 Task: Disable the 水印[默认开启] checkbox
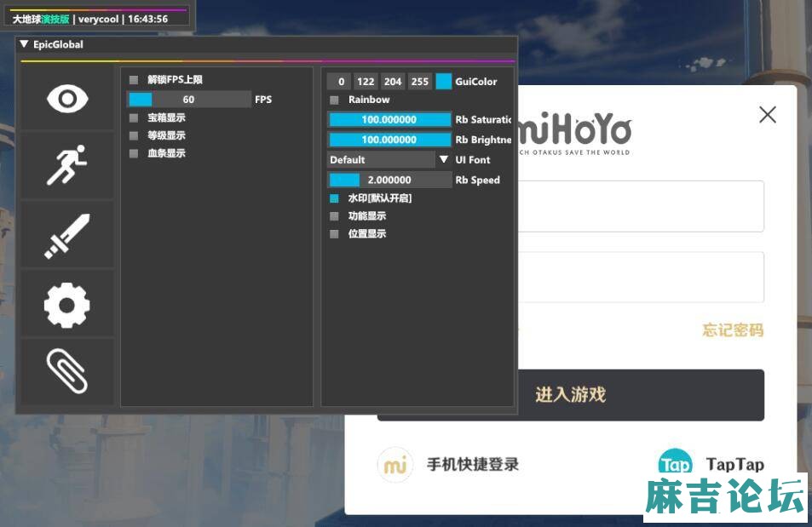pyautogui.click(x=335, y=198)
